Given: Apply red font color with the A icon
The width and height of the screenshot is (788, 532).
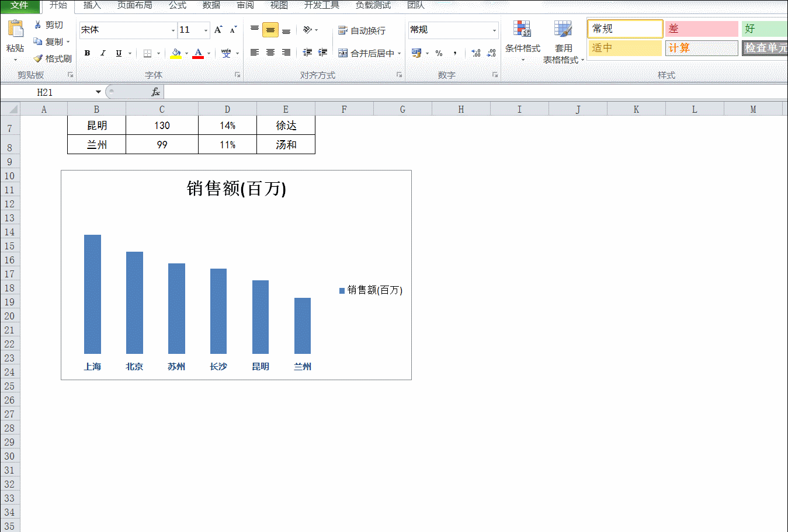Looking at the screenshot, I should (x=198, y=53).
